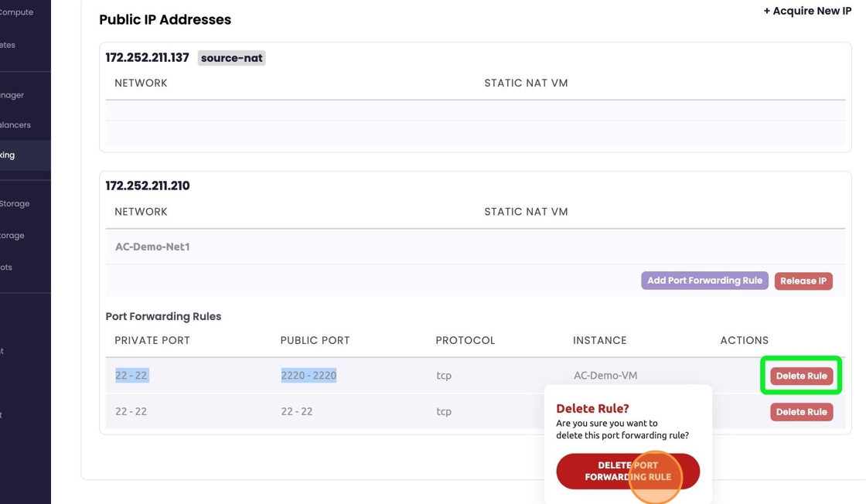Delete the rule with public port 2220
This screenshot has width=866, height=504.
click(801, 376)
